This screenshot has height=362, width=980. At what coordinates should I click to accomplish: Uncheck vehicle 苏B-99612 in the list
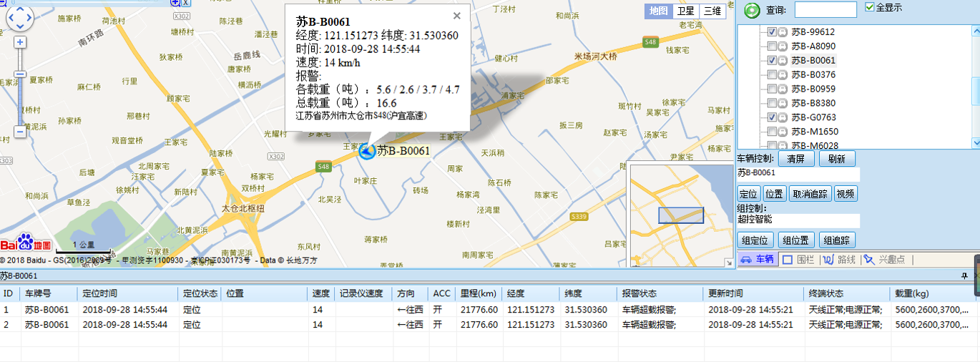(x=772, y=32)
